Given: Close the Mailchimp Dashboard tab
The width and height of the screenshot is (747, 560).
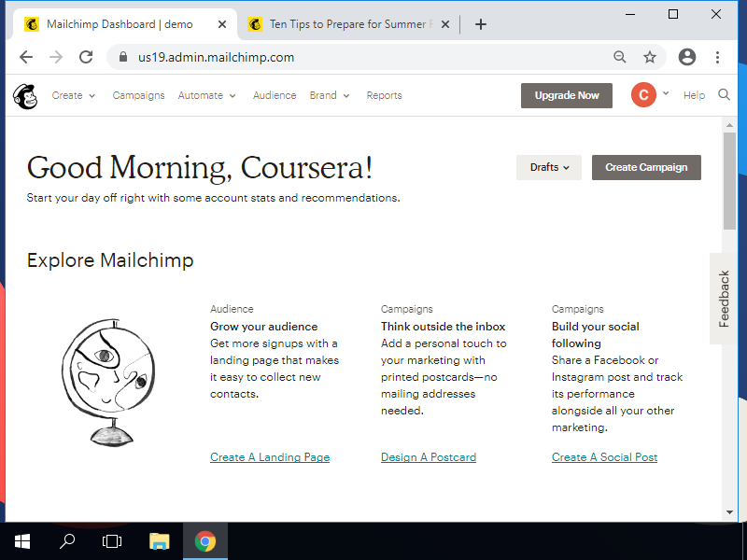Looking at the screenshot, I should [x=222, y=24].
